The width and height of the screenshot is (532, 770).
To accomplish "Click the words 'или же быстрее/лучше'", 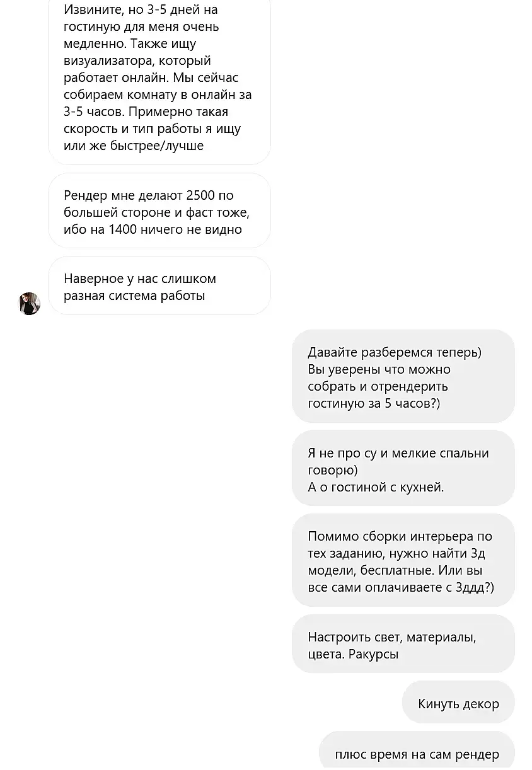I will [134, 146].
